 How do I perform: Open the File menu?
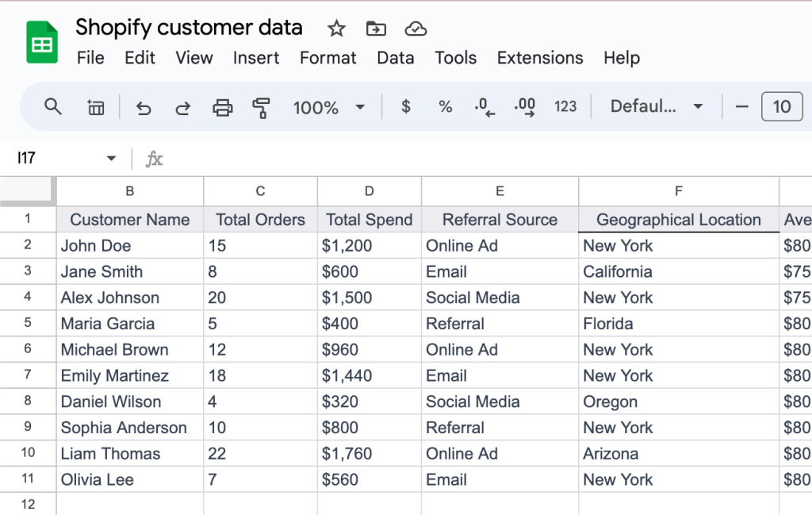tap(90, 57)
